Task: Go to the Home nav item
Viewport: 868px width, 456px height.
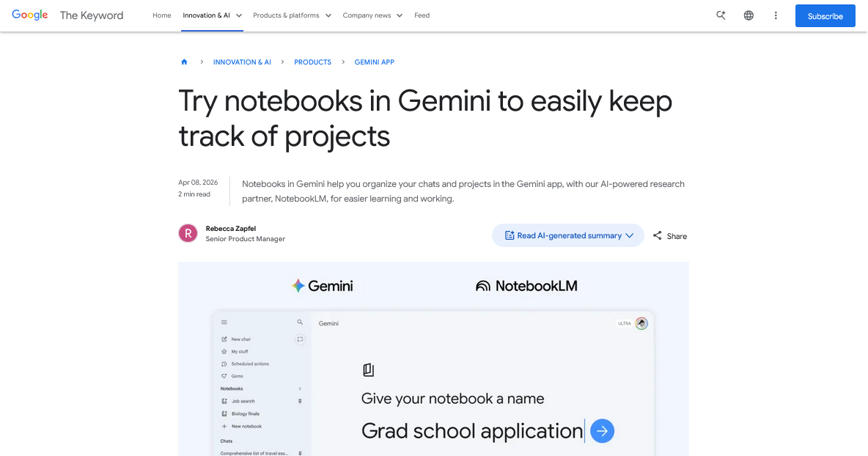Action: 162,15
